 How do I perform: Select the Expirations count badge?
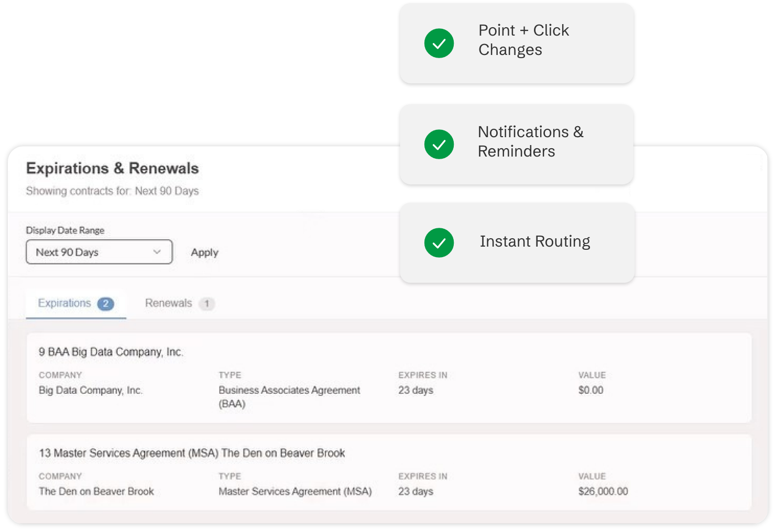106,304
